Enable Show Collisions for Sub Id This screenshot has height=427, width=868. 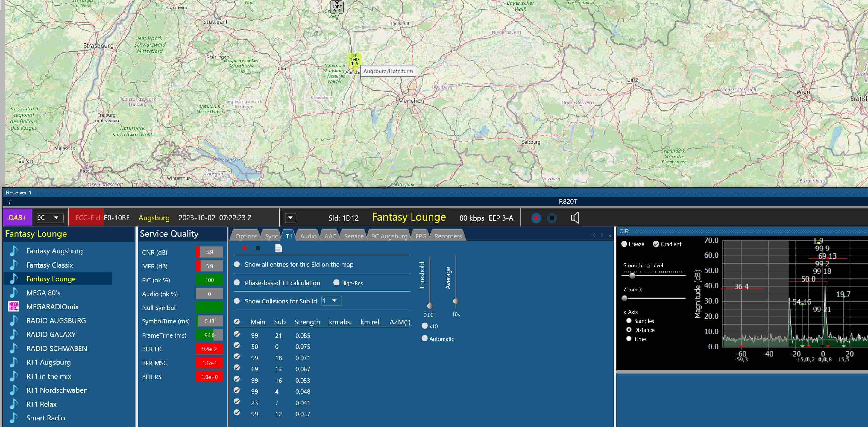(237, 301)
